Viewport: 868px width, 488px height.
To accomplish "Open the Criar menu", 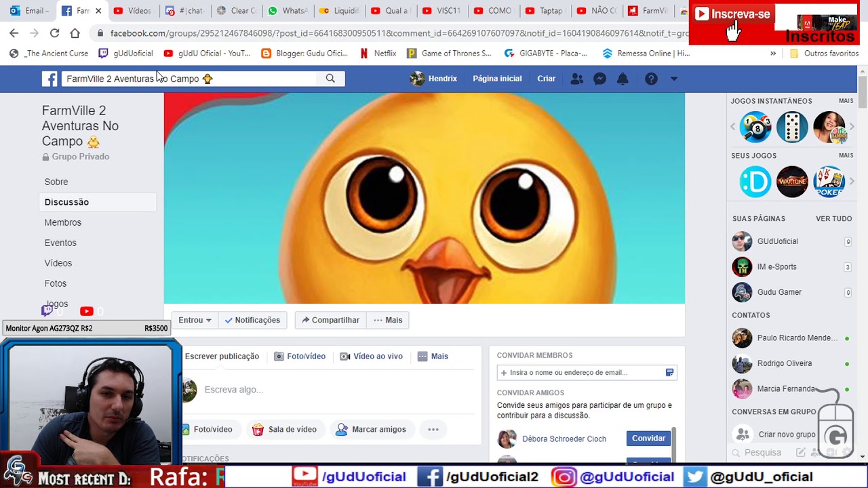I will pos(547,79).
